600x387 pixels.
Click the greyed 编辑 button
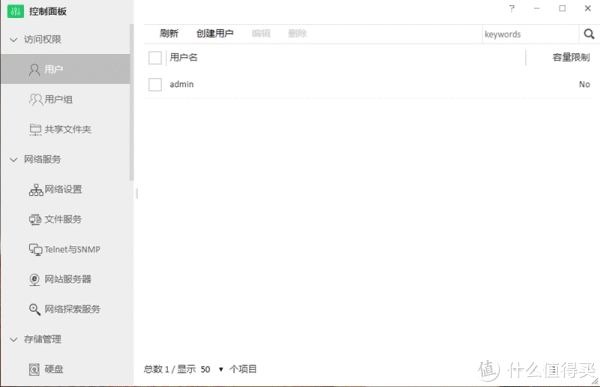tap(261, 34)
